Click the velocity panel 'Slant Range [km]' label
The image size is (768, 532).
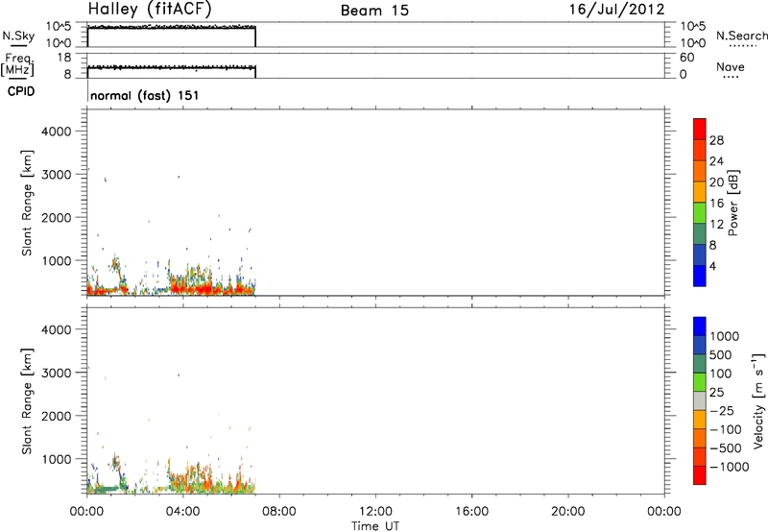pos(27,401)
